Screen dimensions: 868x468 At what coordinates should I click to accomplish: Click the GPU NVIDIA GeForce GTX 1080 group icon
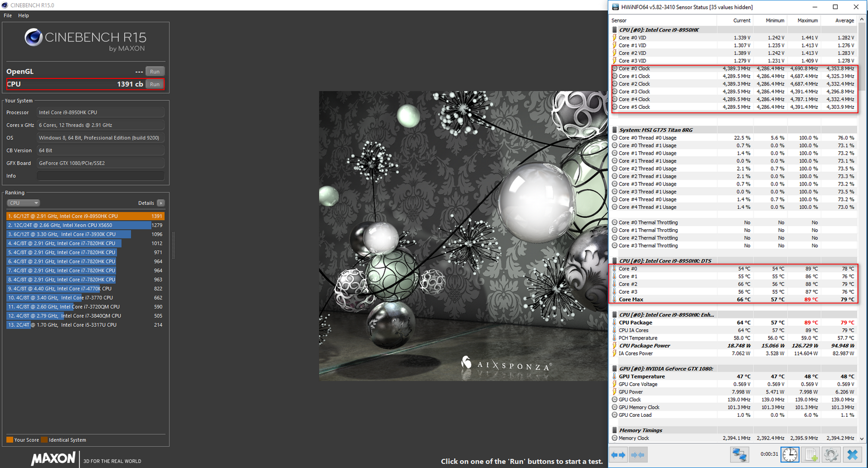pos(614,368)
